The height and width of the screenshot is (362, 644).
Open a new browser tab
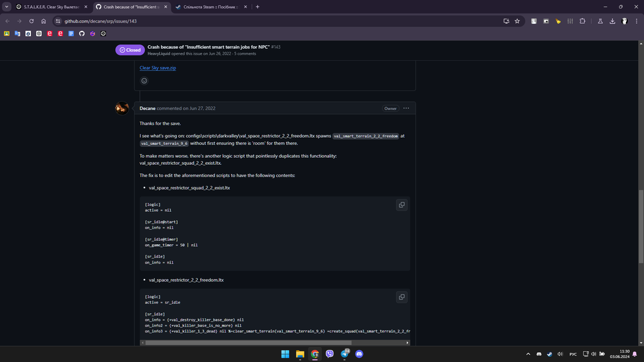(x=258, y=7)
